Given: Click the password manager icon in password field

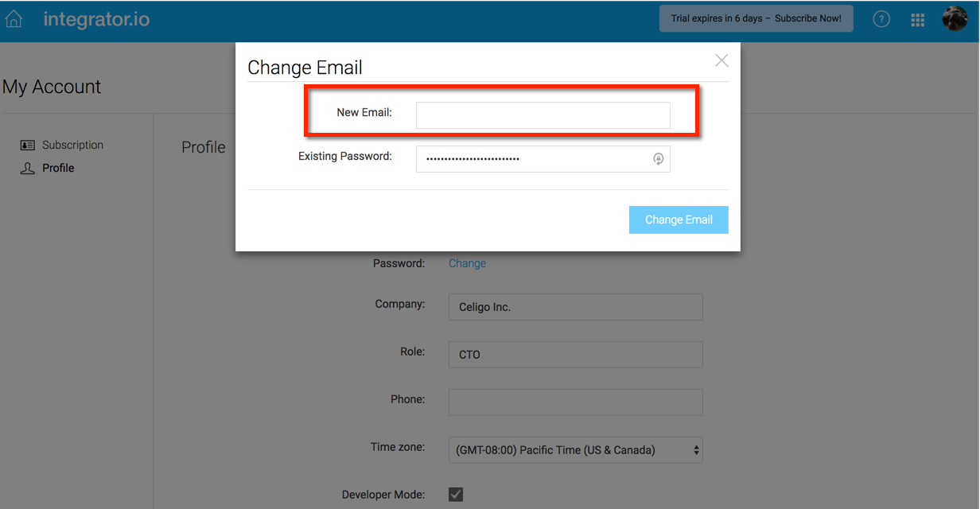Looking at the screenshot, I should pos(659,159).
